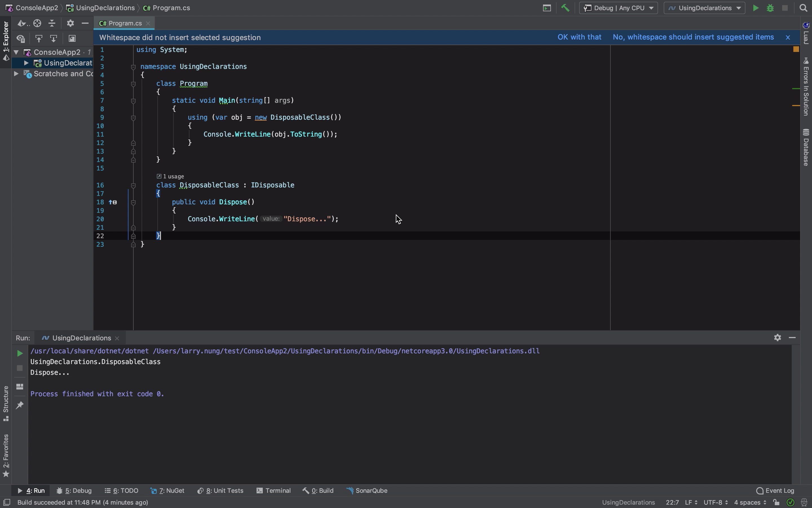Click the green checkmark analysis status icon
The width and height of the screenshot is (812, 508).
[791, 502]
